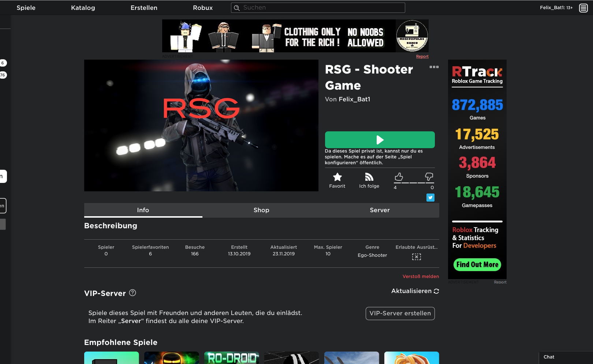Click the Erlaubte Ausrüstung crossed-out gear icon
593x364 pixels.
pos(417,256)
